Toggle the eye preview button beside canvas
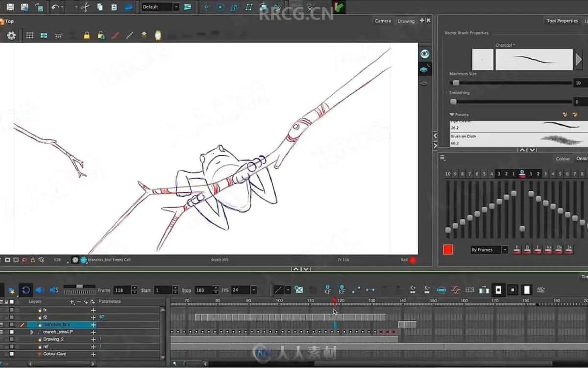The height and width of the screenshot is (368, 588). (x=424, y=54)
